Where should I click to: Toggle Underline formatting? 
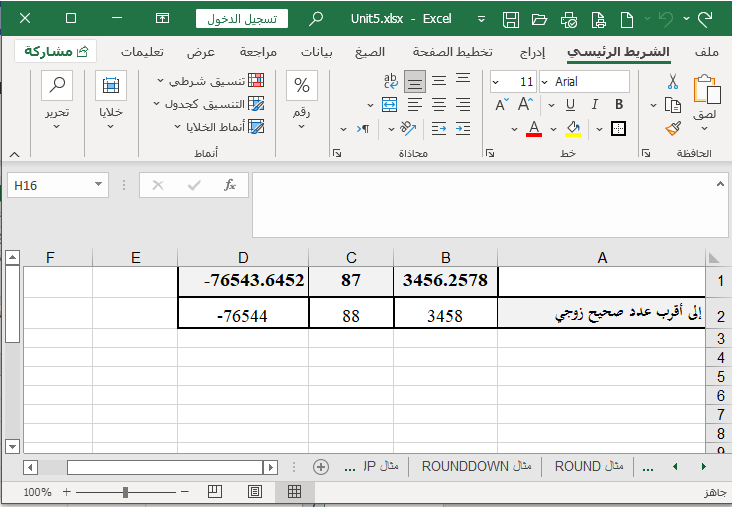pyautogui.click(x=572, y=104)
